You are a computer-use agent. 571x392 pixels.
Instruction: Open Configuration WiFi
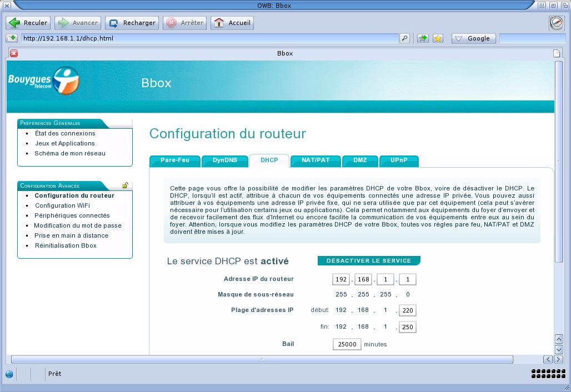pos(62,205)
